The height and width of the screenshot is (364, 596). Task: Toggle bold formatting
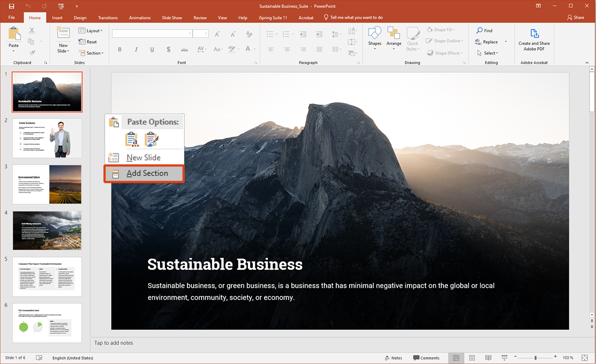[119, 49]
